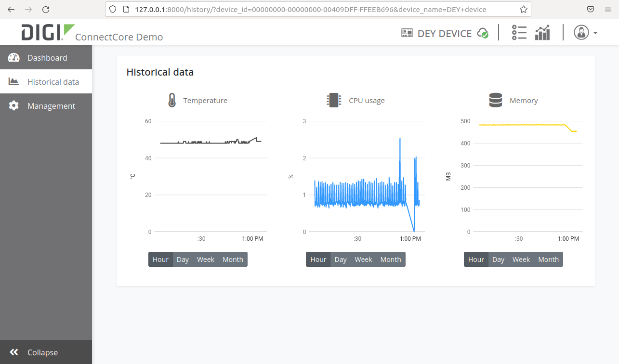Select Day range for CPU usage chart
The image size is (619, 364).
[341, 260]
